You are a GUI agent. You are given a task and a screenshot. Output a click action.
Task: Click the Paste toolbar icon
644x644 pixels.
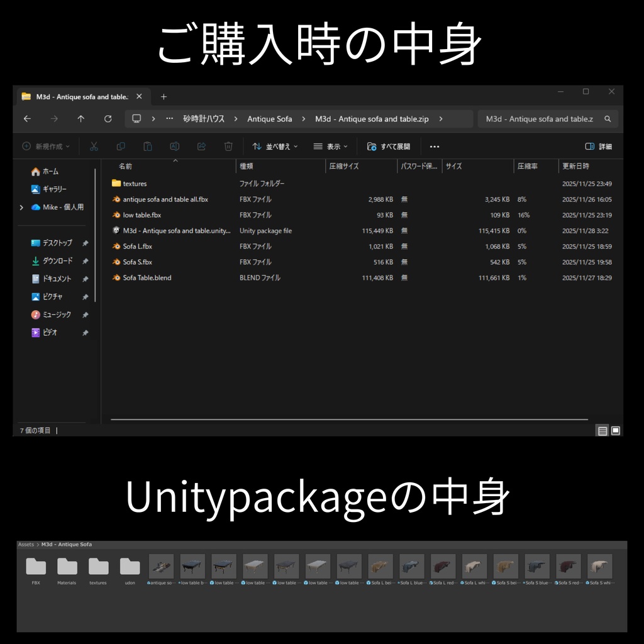pos(147,146)
